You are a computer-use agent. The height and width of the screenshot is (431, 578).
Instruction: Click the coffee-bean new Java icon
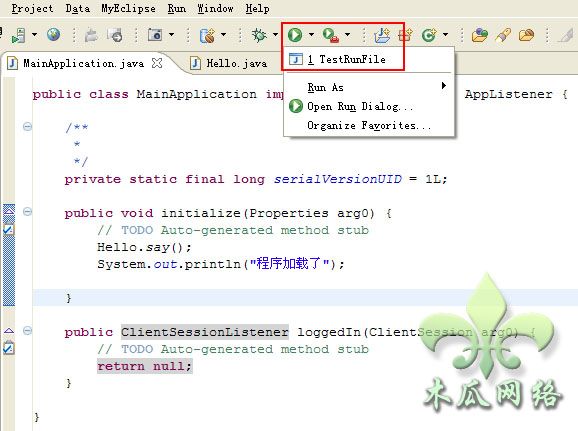pos(207,35)
